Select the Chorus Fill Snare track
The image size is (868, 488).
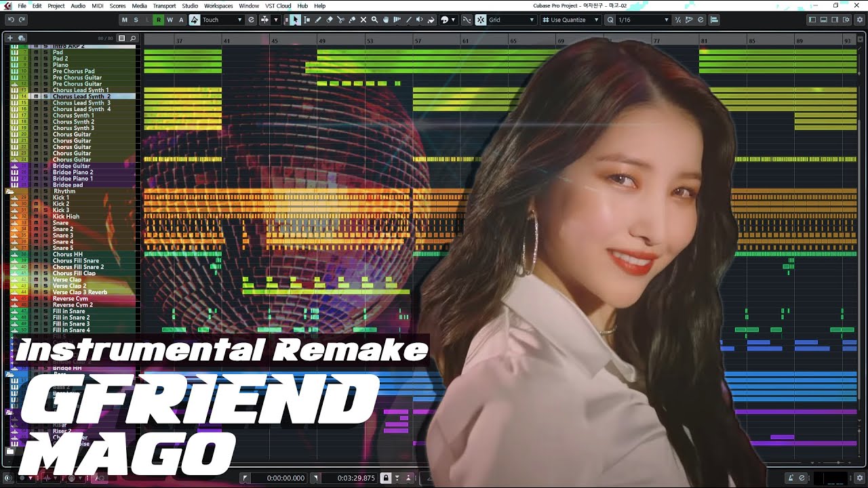(x=76, y=260)
